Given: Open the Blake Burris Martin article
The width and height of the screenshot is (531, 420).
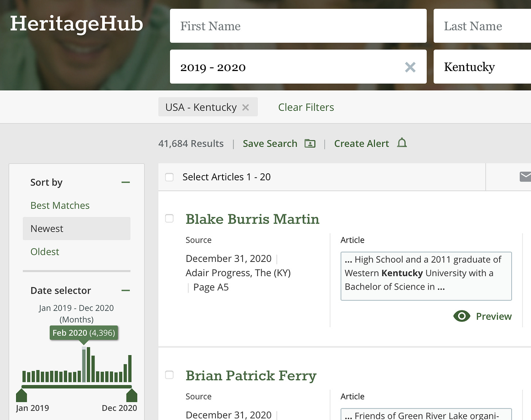Looking at the screenshot, I should point(252,219).
